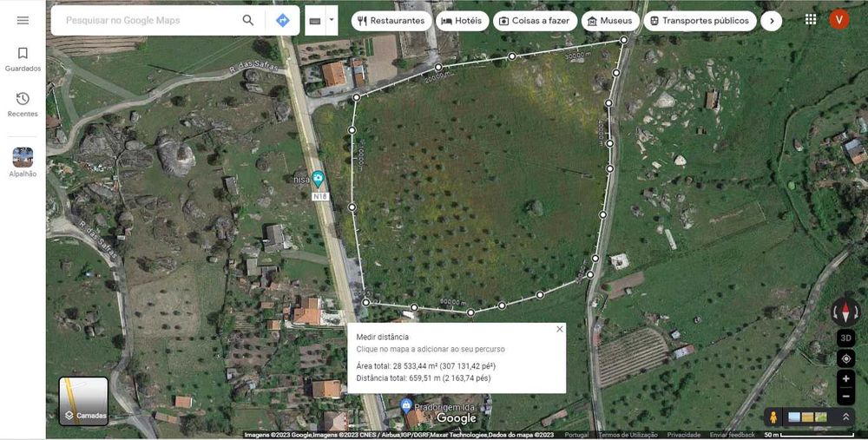Open directions with the blue arrow icon
Image resolution: width=868 pixels, height=440 pixels.
(x=282, y=21)
